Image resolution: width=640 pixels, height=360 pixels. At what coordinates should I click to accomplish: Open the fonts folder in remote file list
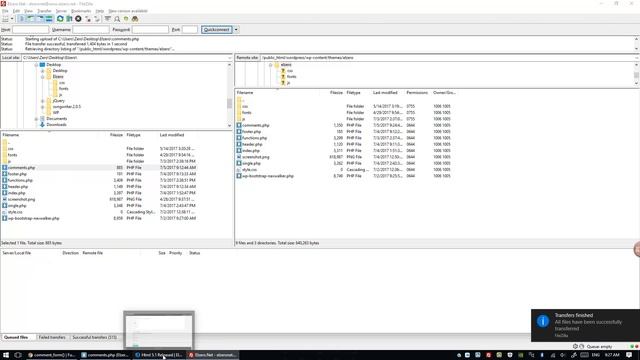(247, 113)
